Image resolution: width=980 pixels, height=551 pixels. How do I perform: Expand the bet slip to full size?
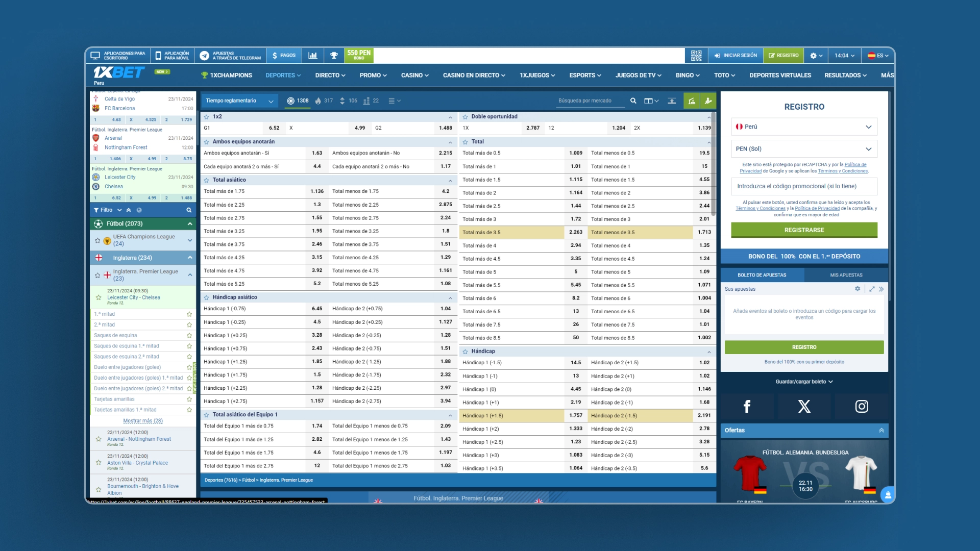[x=872, y=289]
